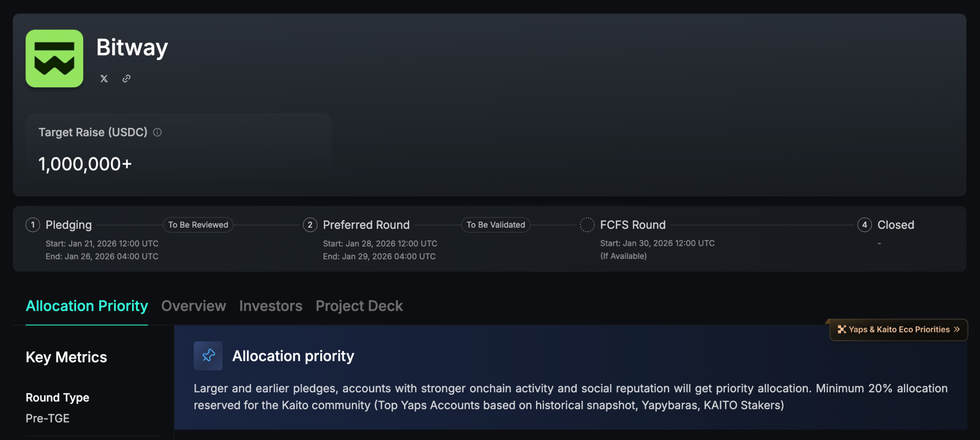Click the 1,000,000+ target raise value
Image resolution: width=980 pixels, height=440 pixels.
pos(85,164)
